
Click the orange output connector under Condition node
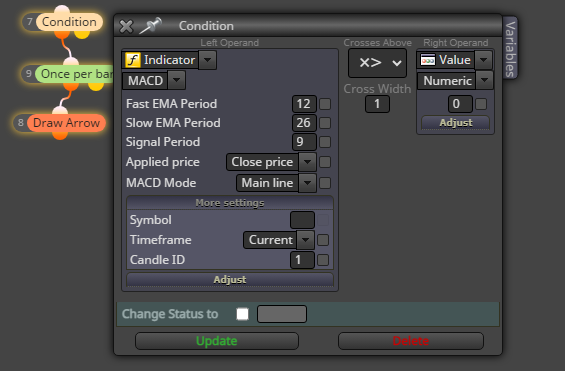click(62, 35)
